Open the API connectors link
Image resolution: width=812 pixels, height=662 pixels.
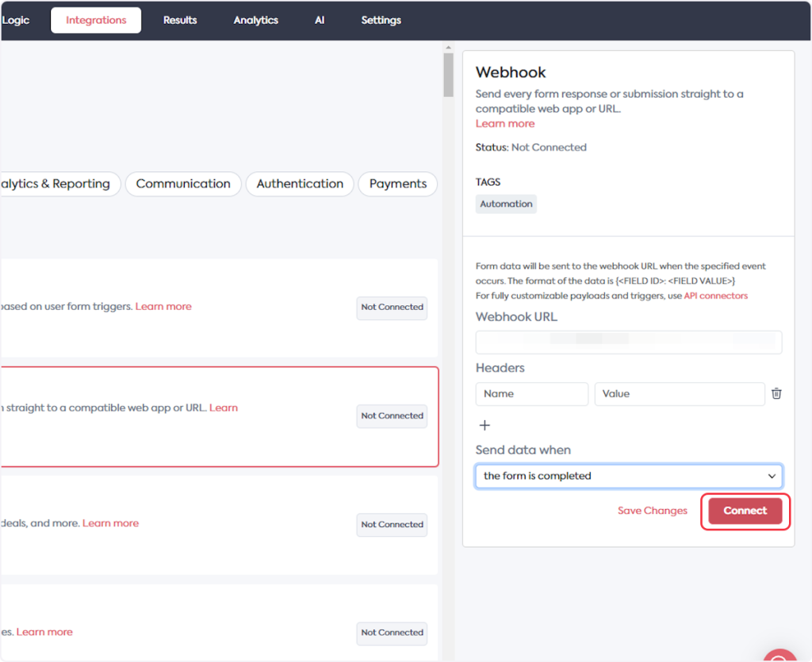coord(715,296)
